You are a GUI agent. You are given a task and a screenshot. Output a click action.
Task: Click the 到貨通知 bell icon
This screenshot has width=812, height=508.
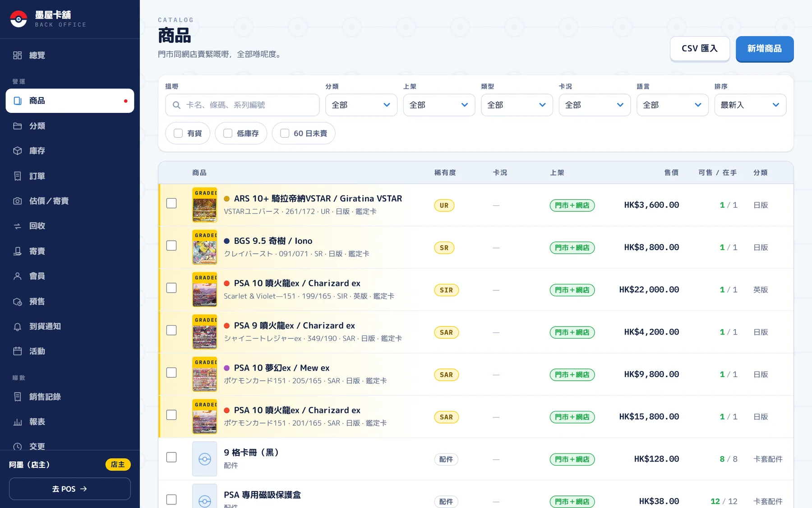point(18,326)
